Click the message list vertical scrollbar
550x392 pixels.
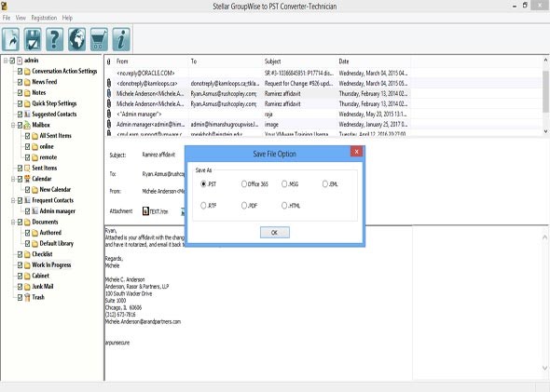[x=545, y=96]
